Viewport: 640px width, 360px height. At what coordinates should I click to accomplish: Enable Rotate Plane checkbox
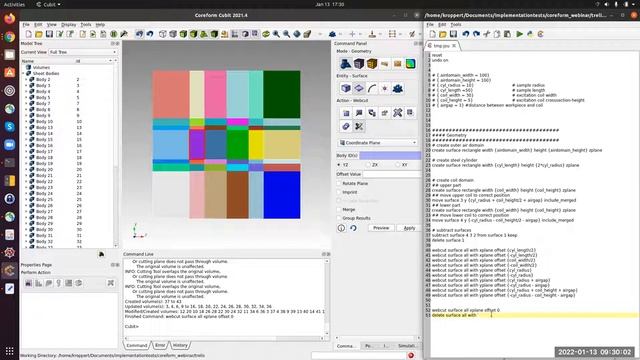(339, 184)
